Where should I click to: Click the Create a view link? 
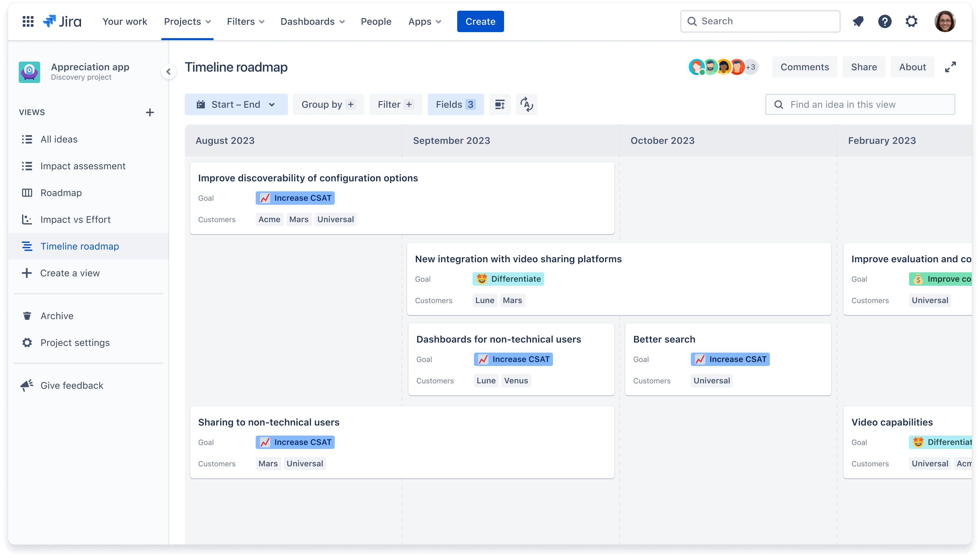(70, 273)
